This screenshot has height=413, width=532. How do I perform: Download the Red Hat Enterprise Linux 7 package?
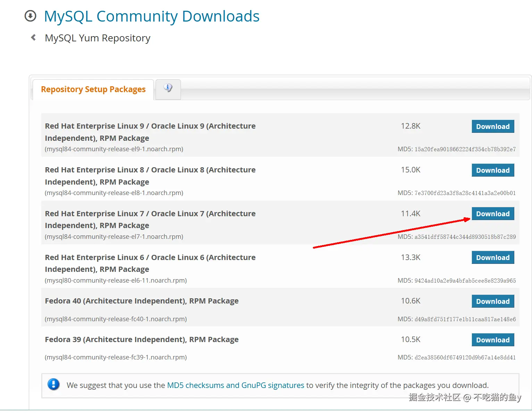[x=493, y=214]
